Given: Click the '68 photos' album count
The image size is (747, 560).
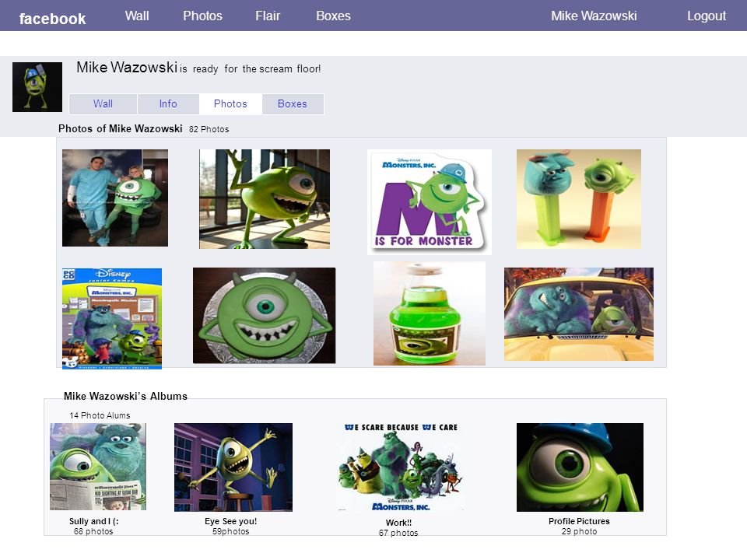Looking at the screenshot, I should point(93,531).
